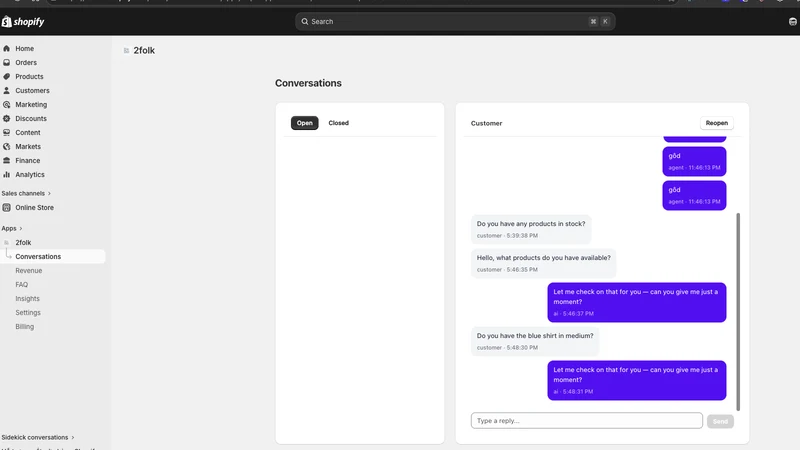Click the Shopify search bar
This screenshot has width=800, height=450.
(455, 21)
